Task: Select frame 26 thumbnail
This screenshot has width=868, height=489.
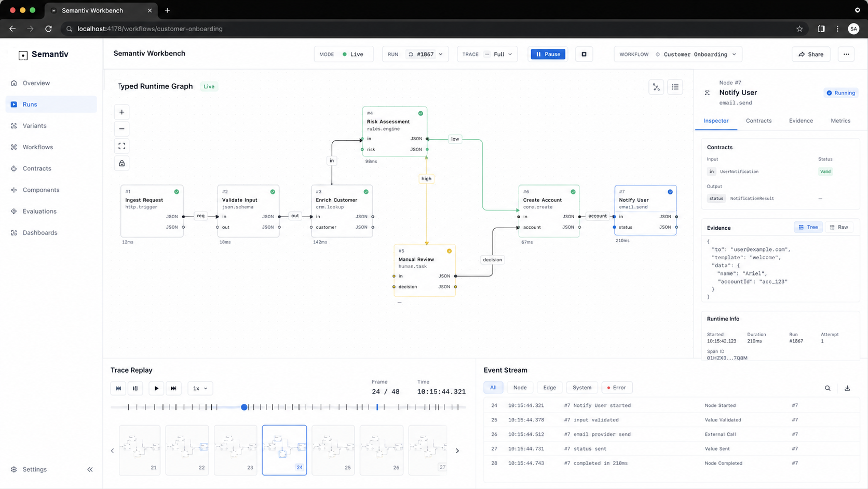Action: tap(382, 450)
